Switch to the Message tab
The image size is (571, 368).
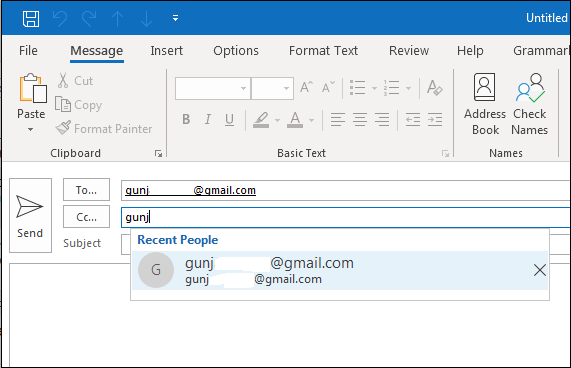97,51
